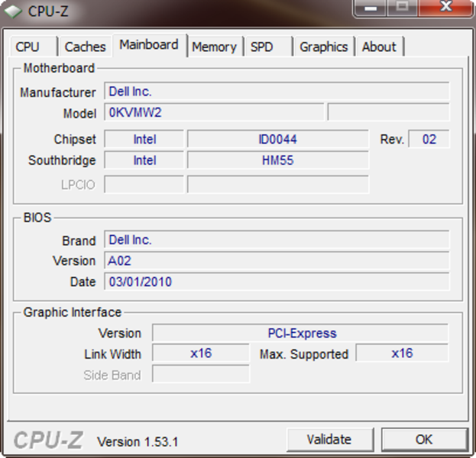The image size is (476, 458).
Task: Click the Max. Supported label
Action: click(304, 354)
